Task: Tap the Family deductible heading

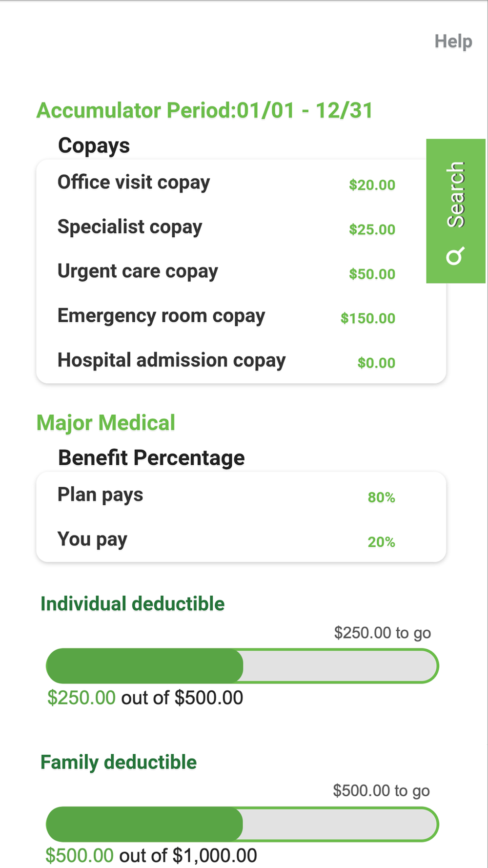Action: tap(119, 762)
